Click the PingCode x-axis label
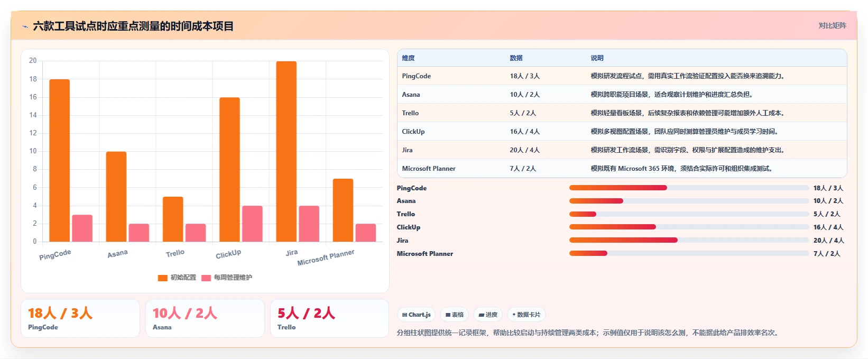The image size is (868, 359). click(x=55, y=254)
